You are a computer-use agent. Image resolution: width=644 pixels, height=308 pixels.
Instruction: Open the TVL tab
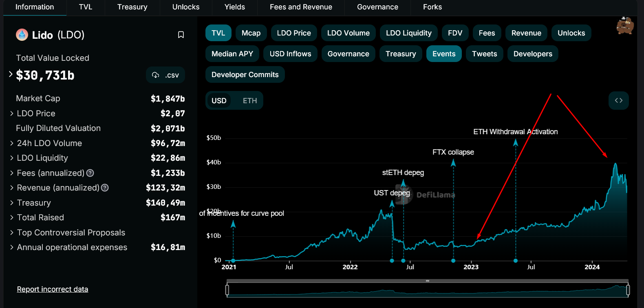[86, 7]
